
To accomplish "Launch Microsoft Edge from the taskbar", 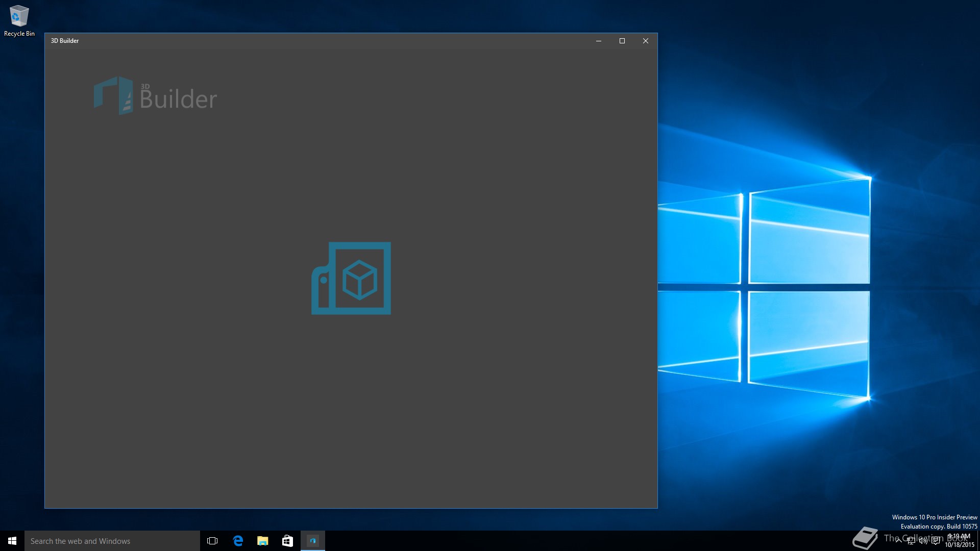I will (x=238, y=541).
